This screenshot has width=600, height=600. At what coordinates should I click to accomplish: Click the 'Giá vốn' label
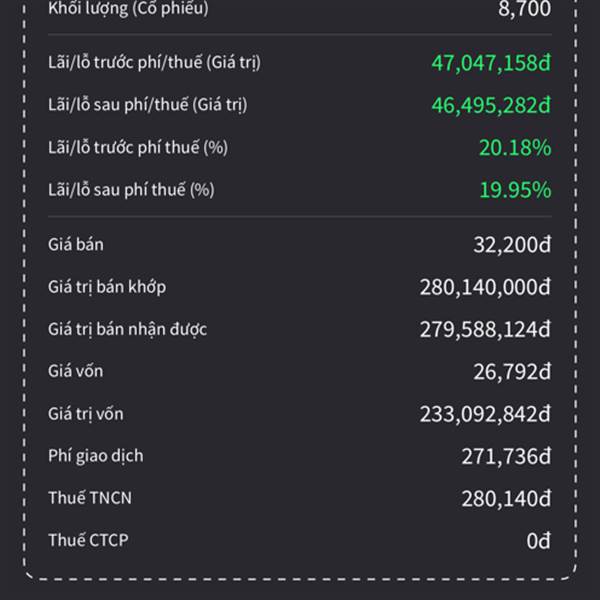pyautogui.click(x=75, y=371)
